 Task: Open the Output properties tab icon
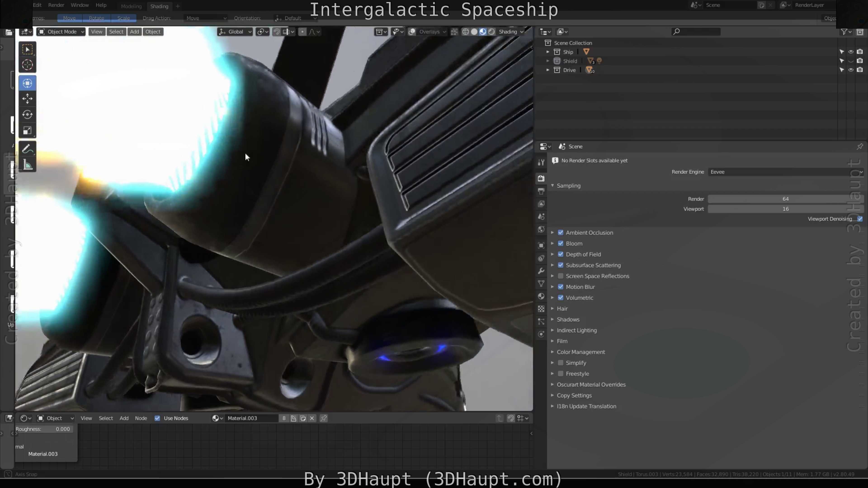[x=541, y=191]
